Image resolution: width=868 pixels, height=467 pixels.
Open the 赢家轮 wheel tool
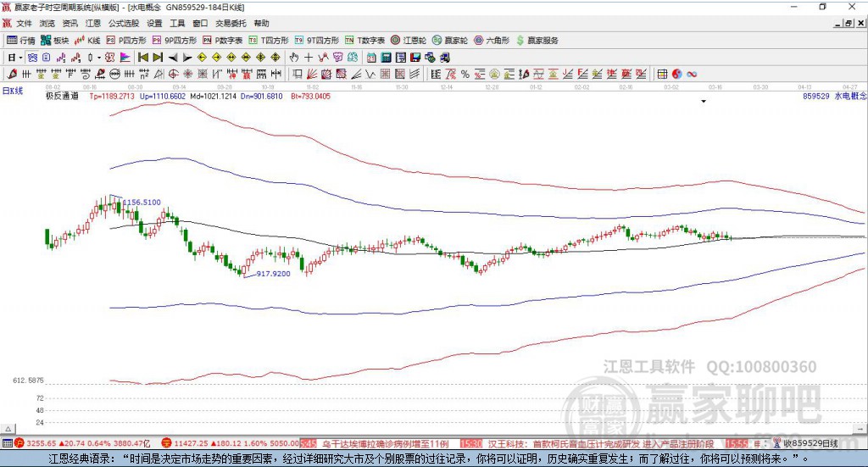coord(450,41)
